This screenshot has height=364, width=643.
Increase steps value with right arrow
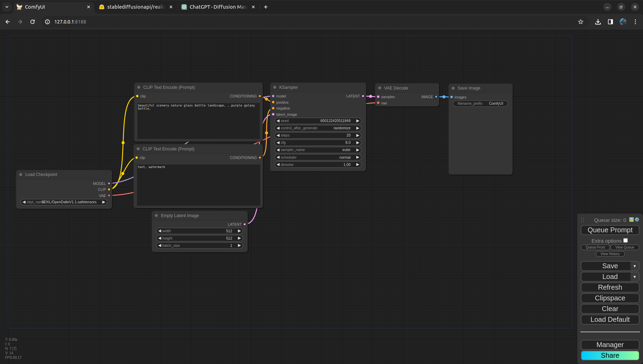click(x=357, y=136)
